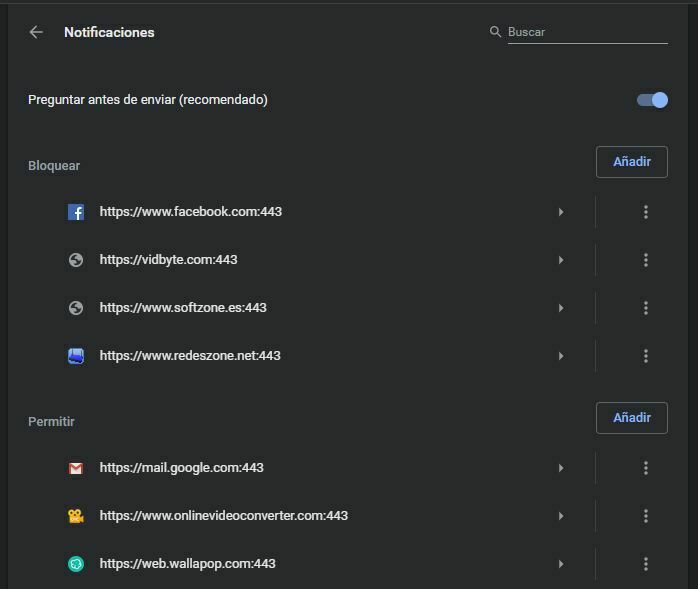Open three-dot menu for softzone.es
Screen dimensions: 698x589
[x=645, y=308]
